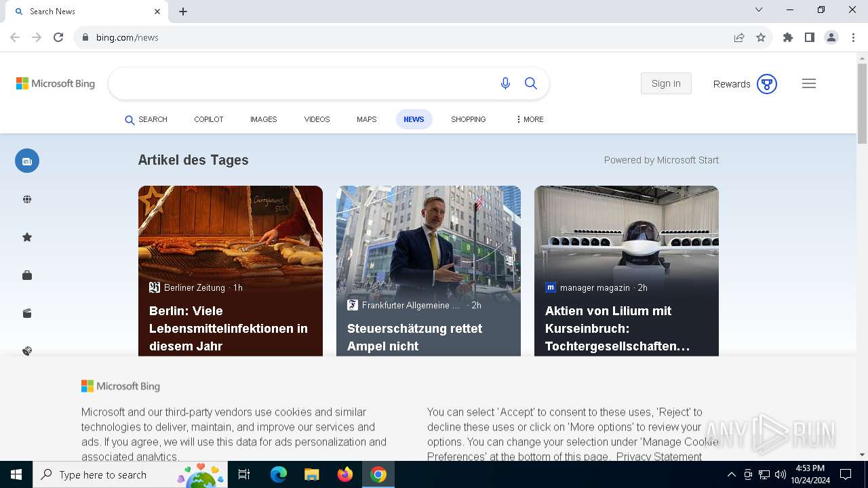Close the Search News tab
The image size is (868, 488).
[157, 12]
